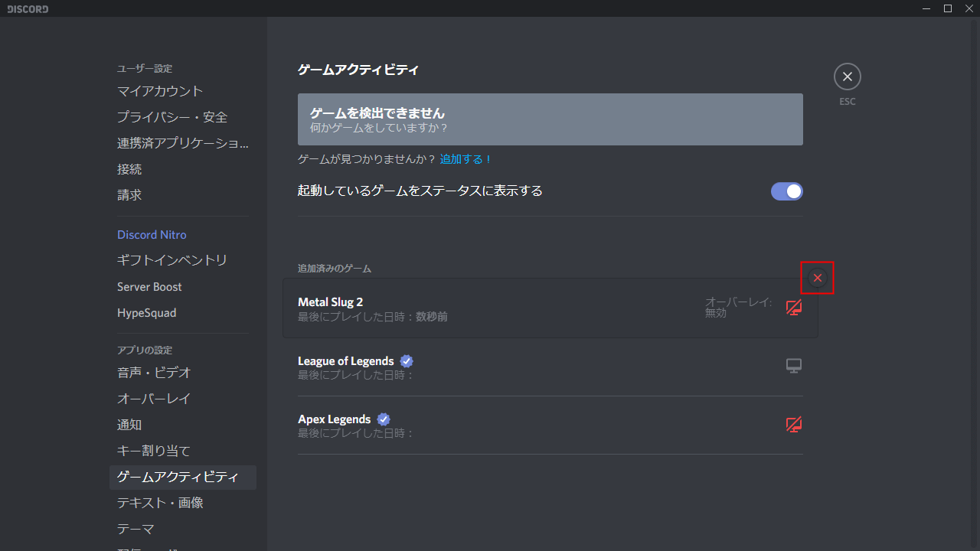Click 最後にプレイした日時：数秒前 text
This screenshot has height=551, width=980.
click(x=373, y=317)
